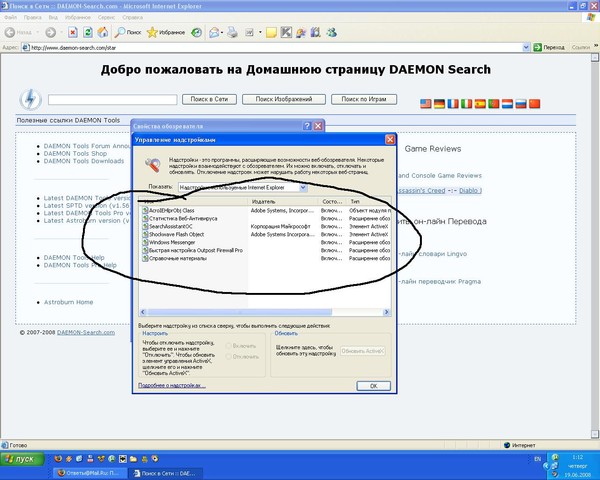Select the US flag language icon

point(426,103)
